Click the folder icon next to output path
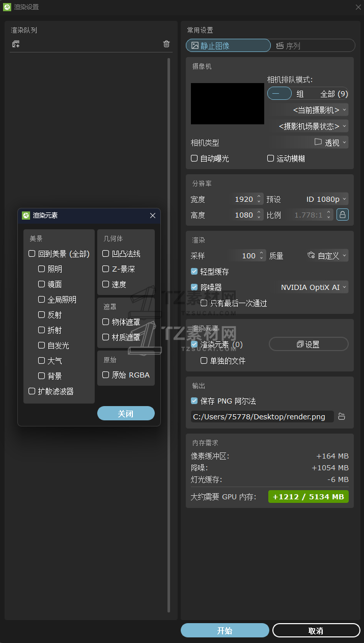364x643 pixels. tap(342, 417)
